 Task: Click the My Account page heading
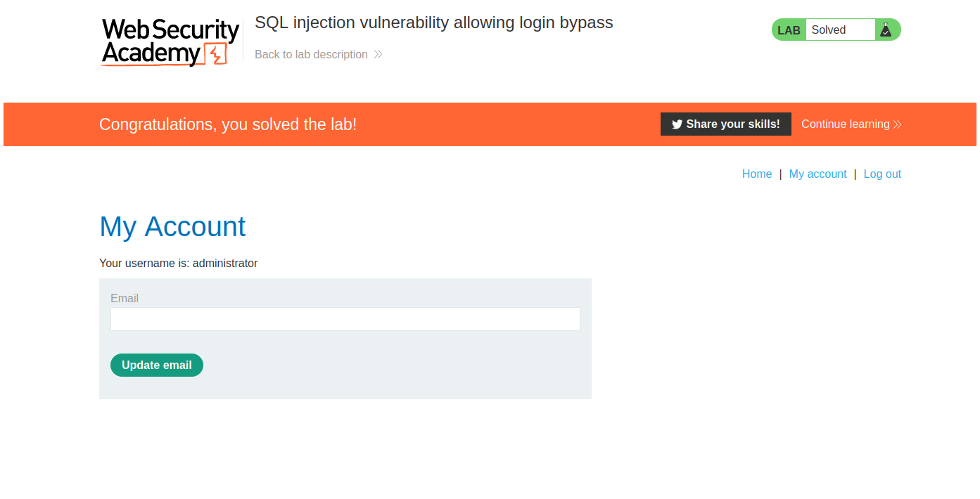tap(172, 227)
